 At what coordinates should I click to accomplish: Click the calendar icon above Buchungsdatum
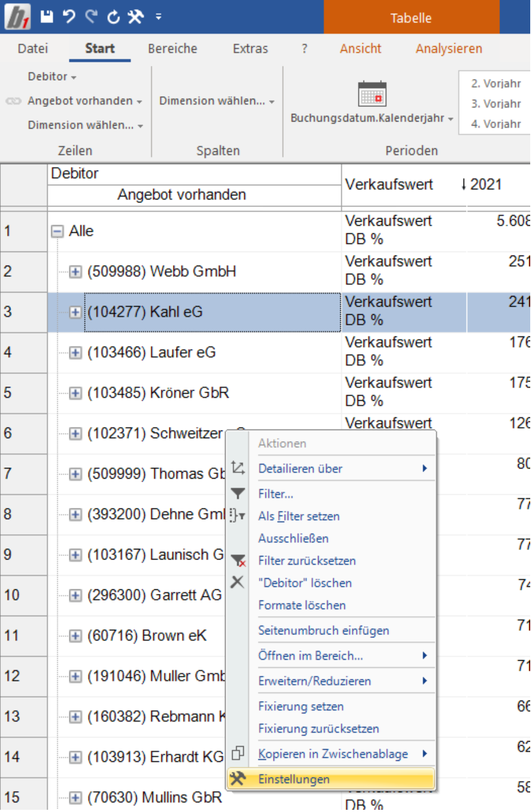(372, 94)
